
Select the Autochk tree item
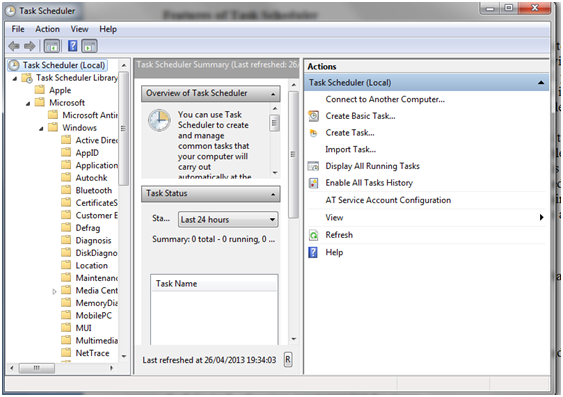91,178
